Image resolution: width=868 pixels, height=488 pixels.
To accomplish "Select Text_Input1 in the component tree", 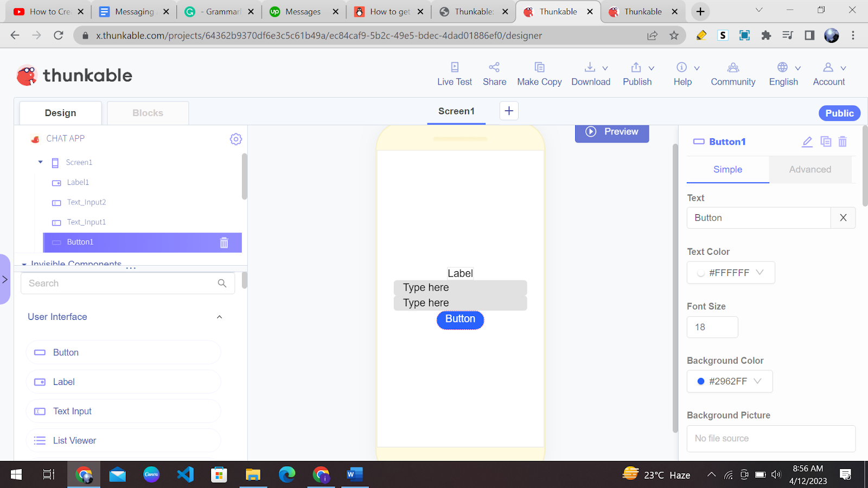I will click(86, 222).
